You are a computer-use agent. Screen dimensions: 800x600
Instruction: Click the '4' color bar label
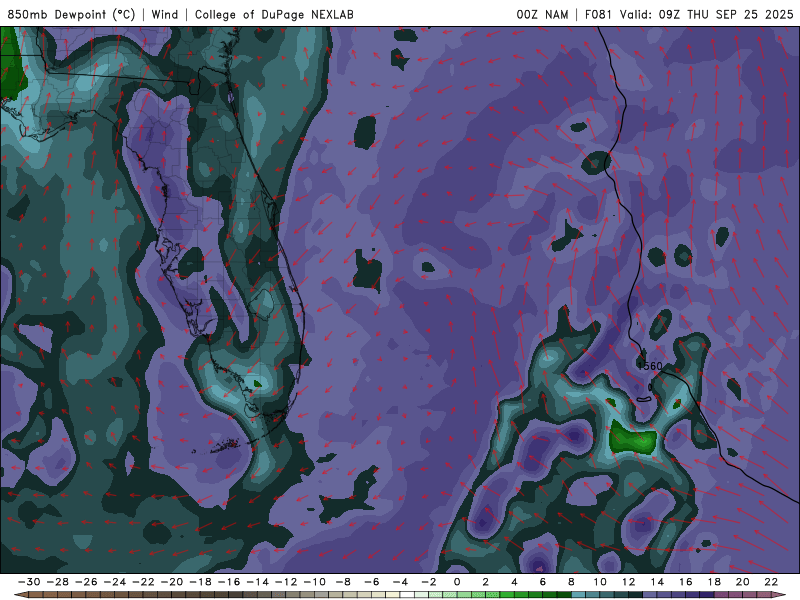pyautogui.click(x=514, y=582)
